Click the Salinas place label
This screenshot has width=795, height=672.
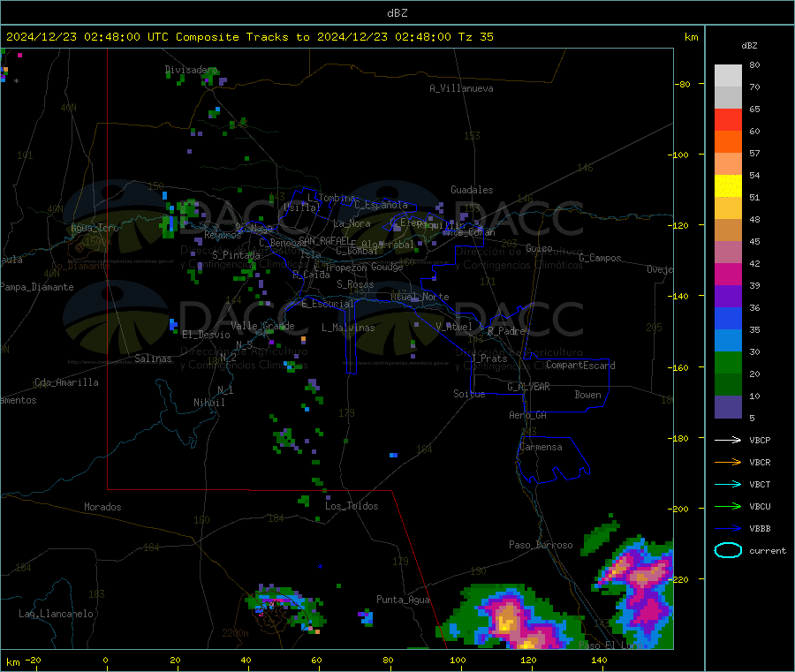pos(153,359)
